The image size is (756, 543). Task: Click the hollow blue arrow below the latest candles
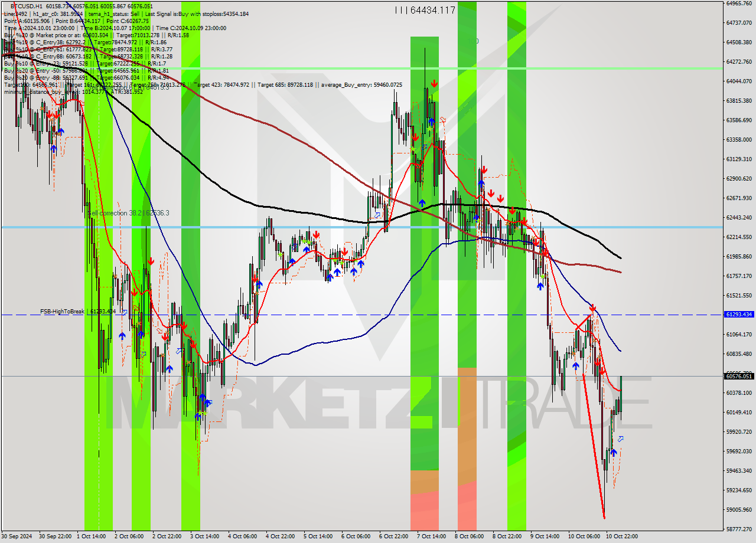click(620, 439)
